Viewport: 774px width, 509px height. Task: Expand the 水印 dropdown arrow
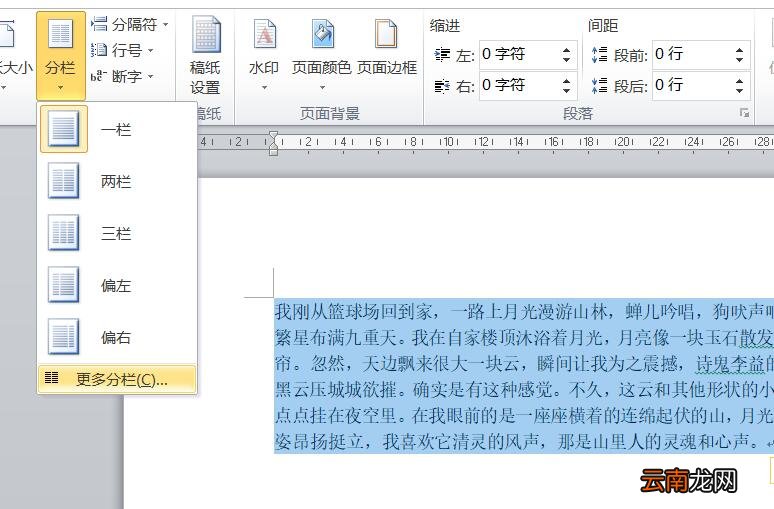[264, 88]
